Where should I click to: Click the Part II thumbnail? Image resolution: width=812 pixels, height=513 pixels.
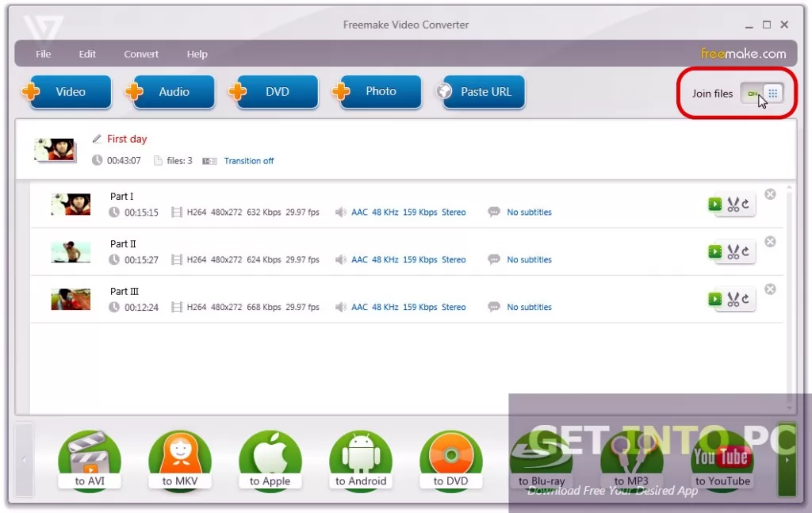pyautogui.click(x=71, y=252)
